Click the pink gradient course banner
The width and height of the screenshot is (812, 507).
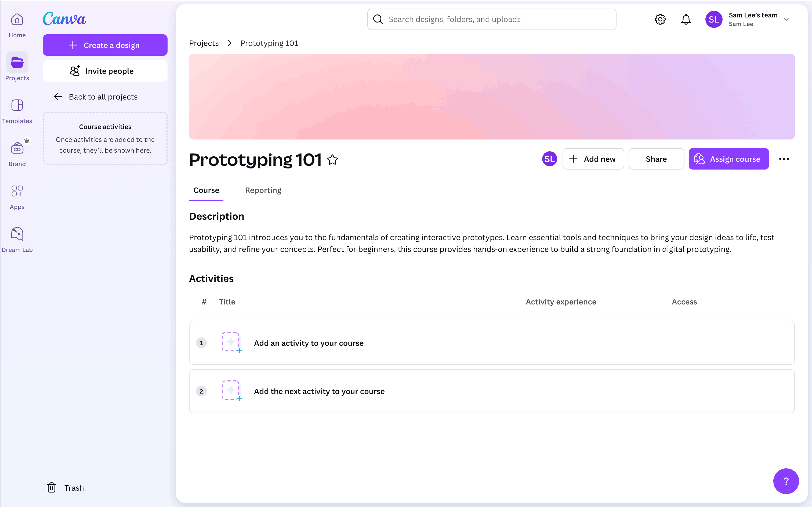pyautogui.click(x=492, y=97)
